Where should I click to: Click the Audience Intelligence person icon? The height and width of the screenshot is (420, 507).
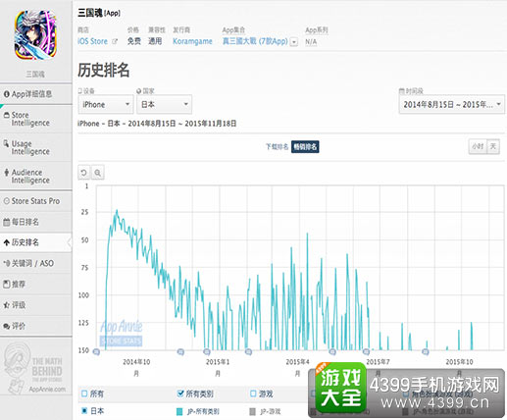(x=6, y=172)
